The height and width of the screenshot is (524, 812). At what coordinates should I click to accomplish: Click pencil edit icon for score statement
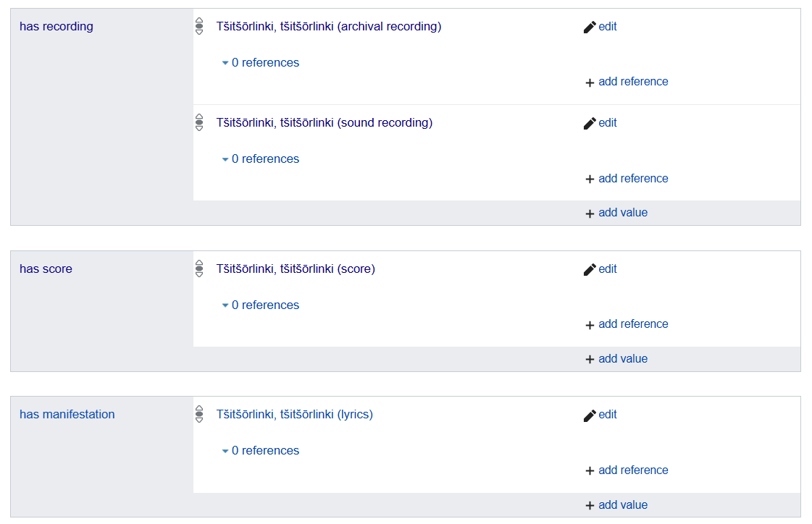590,269
